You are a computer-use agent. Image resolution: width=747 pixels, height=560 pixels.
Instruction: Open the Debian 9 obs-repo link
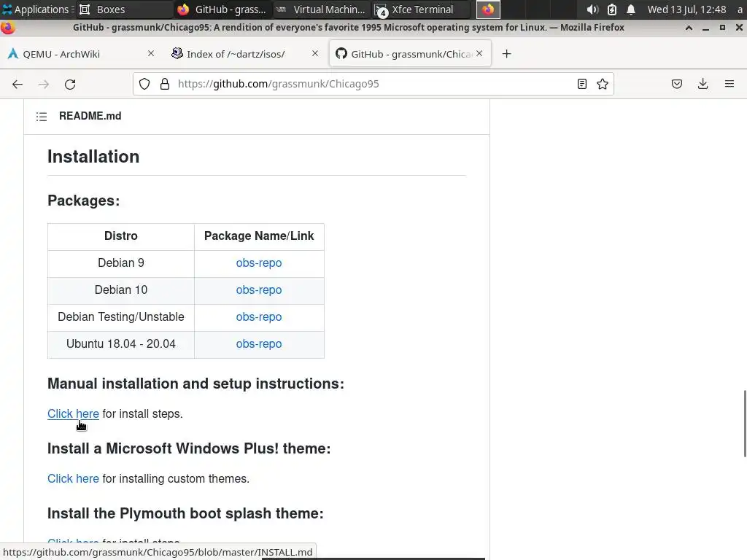tap(259, 262)
